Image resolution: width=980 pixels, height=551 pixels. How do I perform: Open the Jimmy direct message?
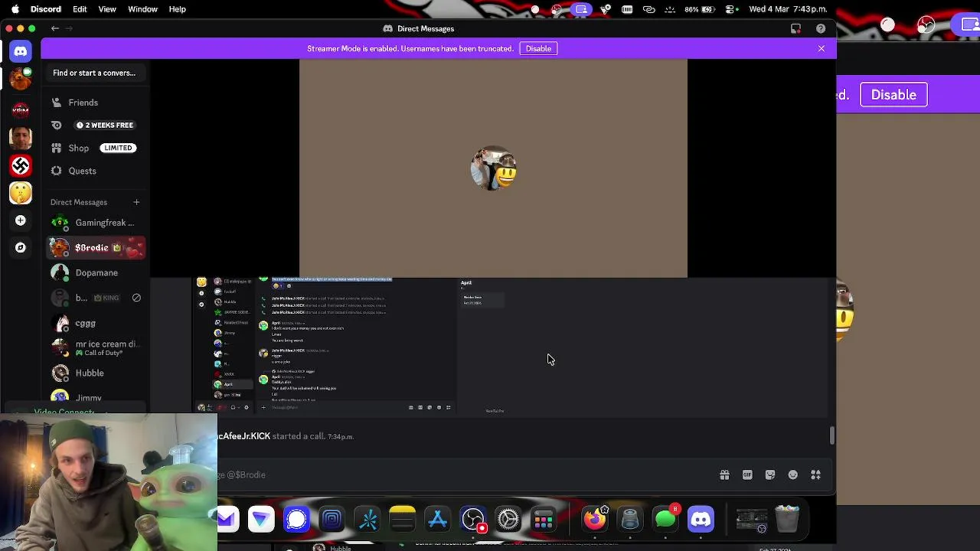[96, 397]
